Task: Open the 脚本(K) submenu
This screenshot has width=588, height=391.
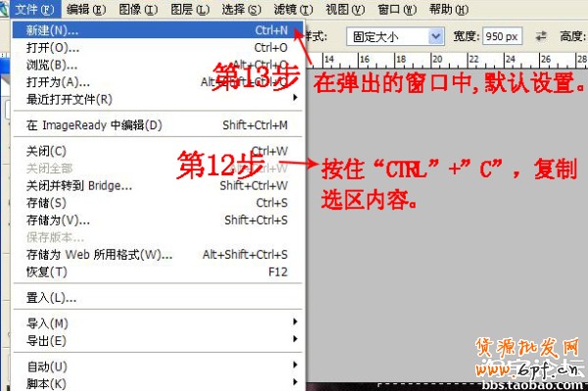Action: (158, 383)
